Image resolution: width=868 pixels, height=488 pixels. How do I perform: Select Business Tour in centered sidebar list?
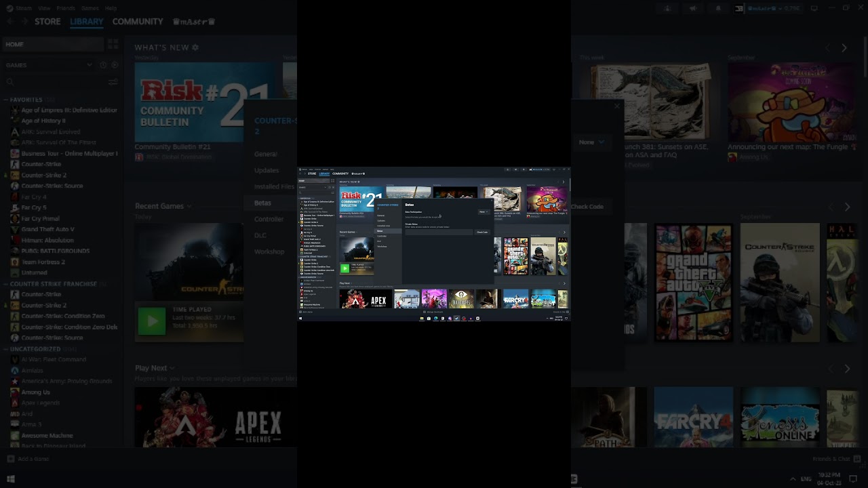(x=317, y=216)
